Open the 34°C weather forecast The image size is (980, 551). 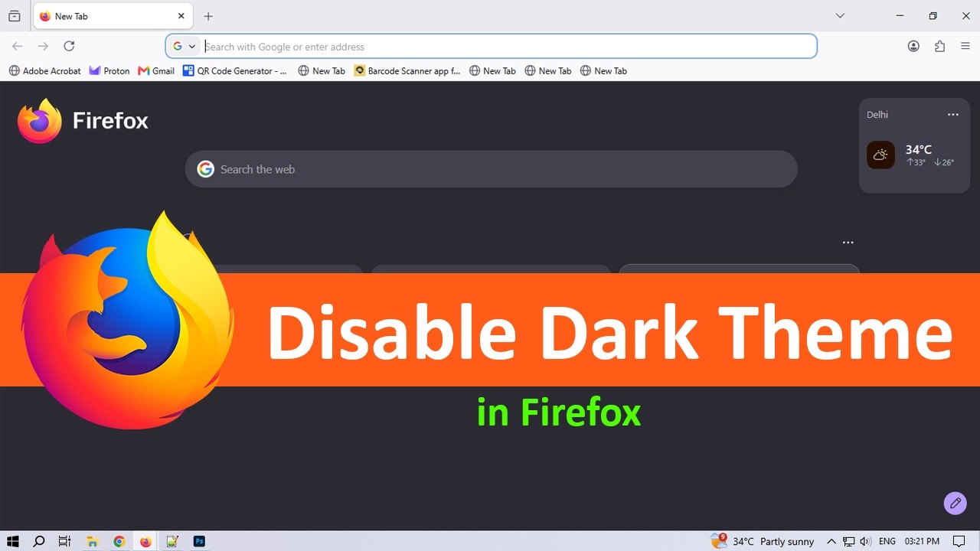(x=910, y=155)
